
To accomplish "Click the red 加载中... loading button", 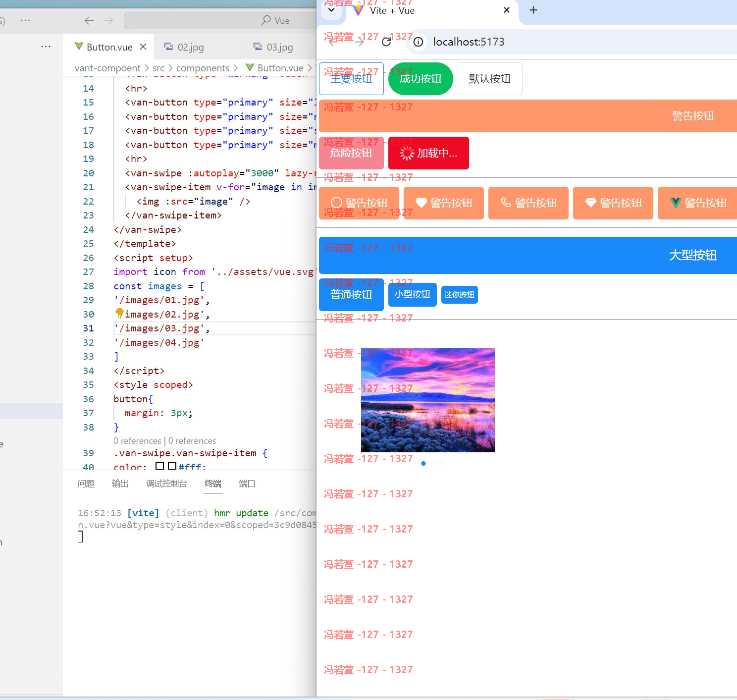I will (428, 153).
